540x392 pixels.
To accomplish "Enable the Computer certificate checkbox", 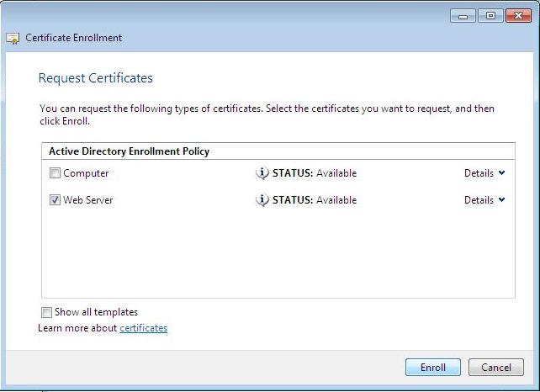I will point(55,173).
